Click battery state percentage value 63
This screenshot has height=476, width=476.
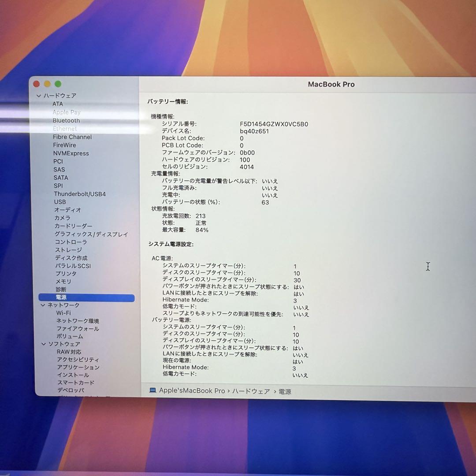pyautogui.click(x=265, y=202)
